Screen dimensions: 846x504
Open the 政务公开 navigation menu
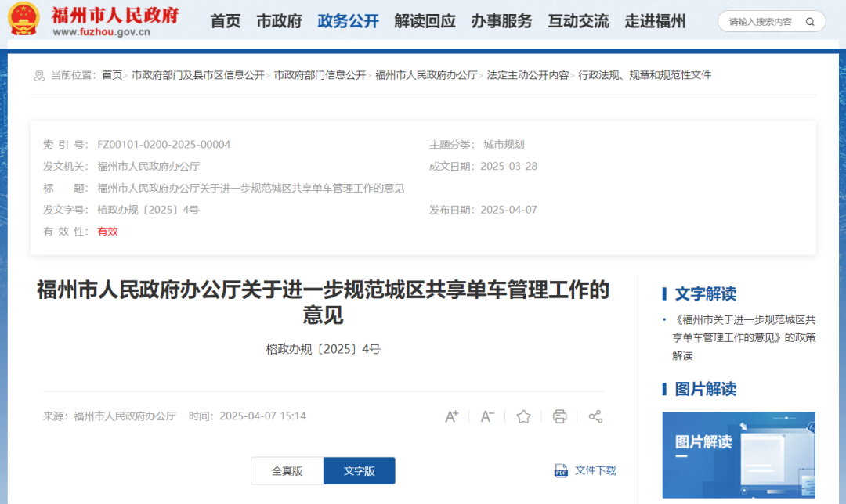348,22
